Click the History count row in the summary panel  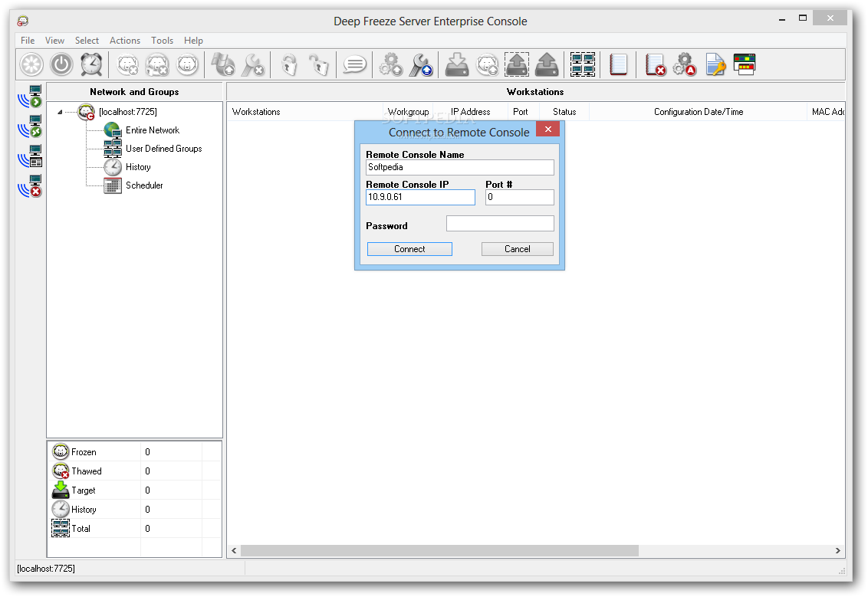pos(135,509)
